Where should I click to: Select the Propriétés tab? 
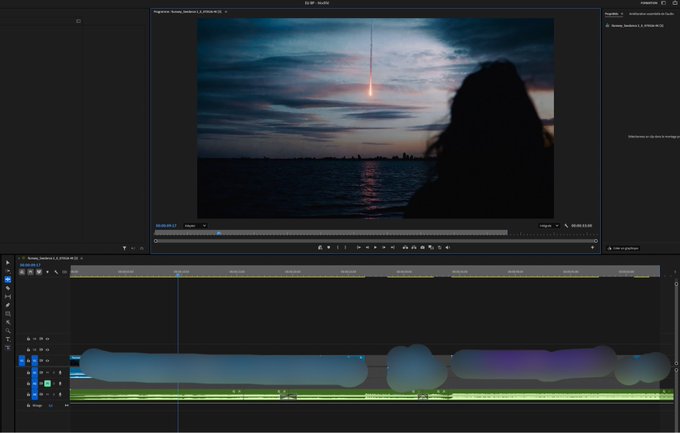coord(611,14)
